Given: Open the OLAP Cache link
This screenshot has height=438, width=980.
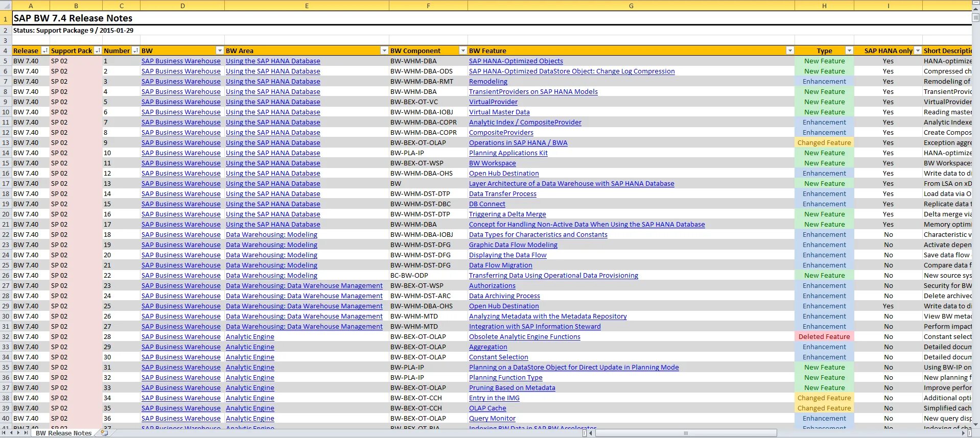Looking at the screenshot, I should click(x=487, y=408).
